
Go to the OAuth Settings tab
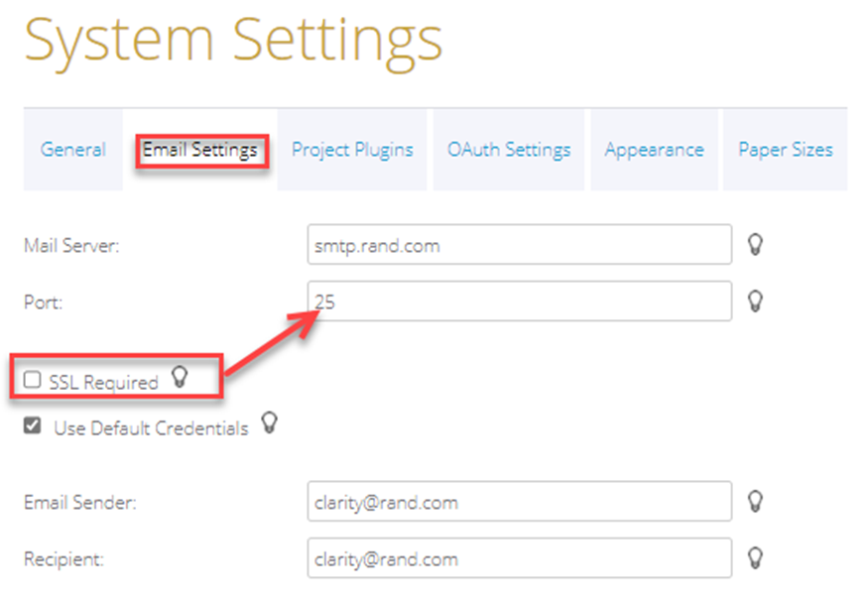[509, 150]
